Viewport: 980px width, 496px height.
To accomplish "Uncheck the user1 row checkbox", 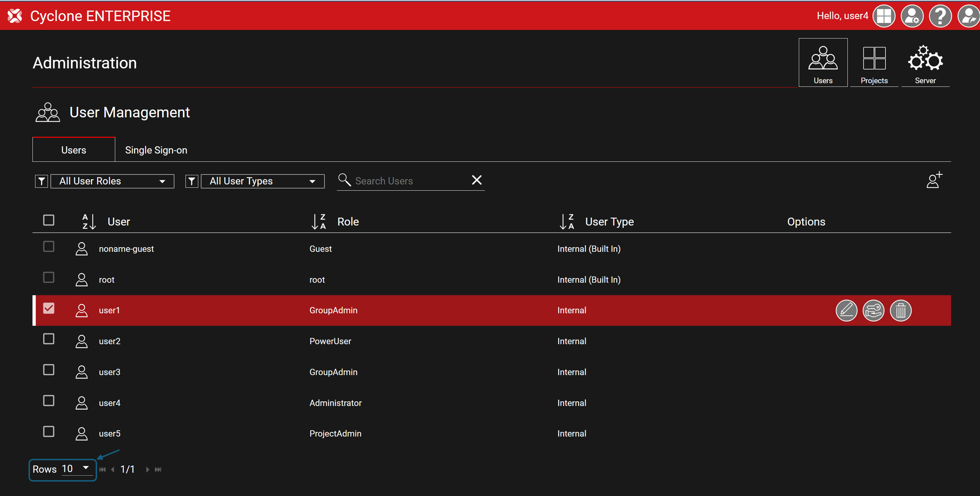I will coord(49,308).
